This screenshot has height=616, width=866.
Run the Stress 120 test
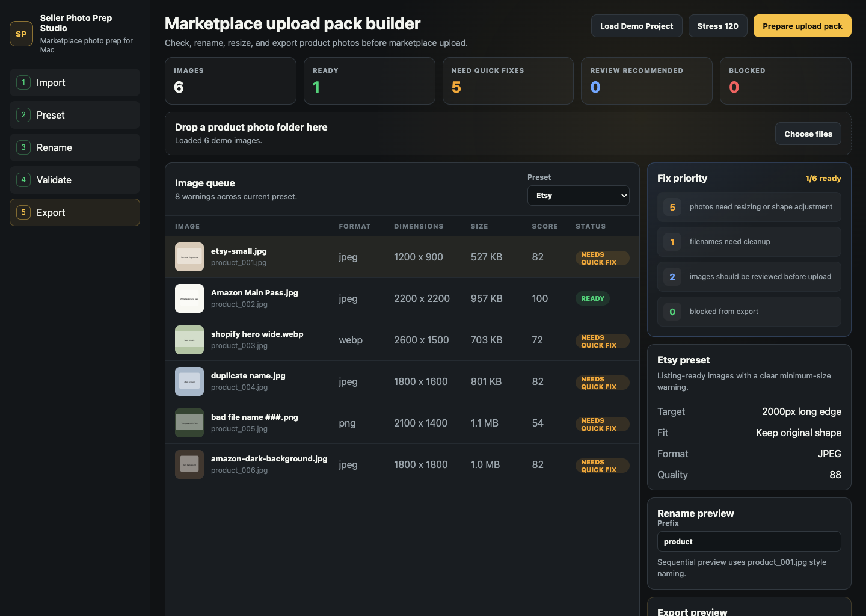[717, 26]
